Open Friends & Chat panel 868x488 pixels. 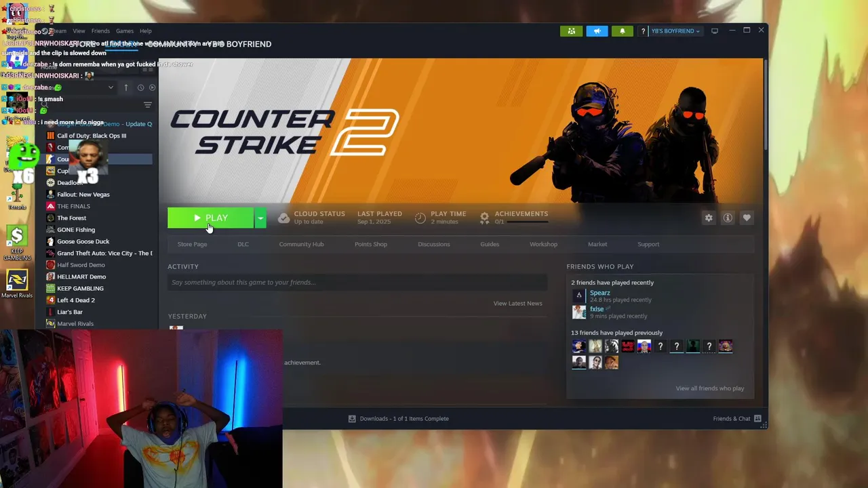(x=737, y=418)
